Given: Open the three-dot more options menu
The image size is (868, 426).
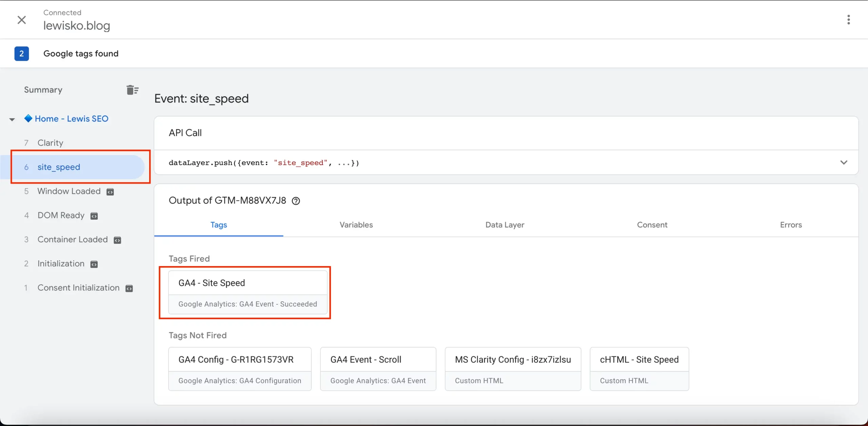Looking at the screenshot, I should (x=848, y=20).
